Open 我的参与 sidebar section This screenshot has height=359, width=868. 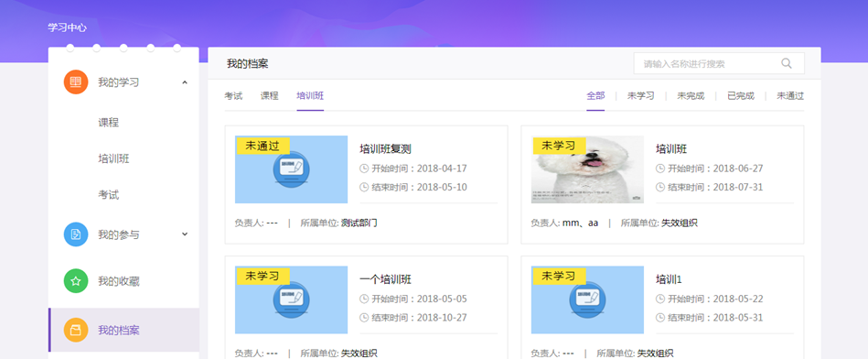pyautogui.click(x=123, y=234)
